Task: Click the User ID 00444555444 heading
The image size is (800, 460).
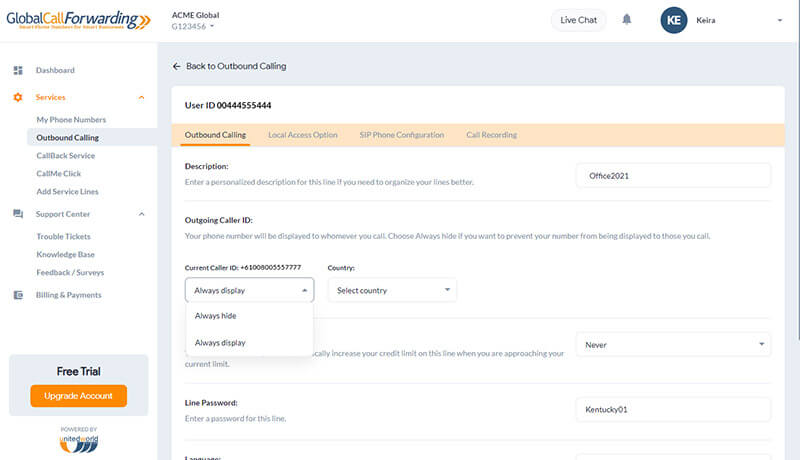Action: pos(228,106)
